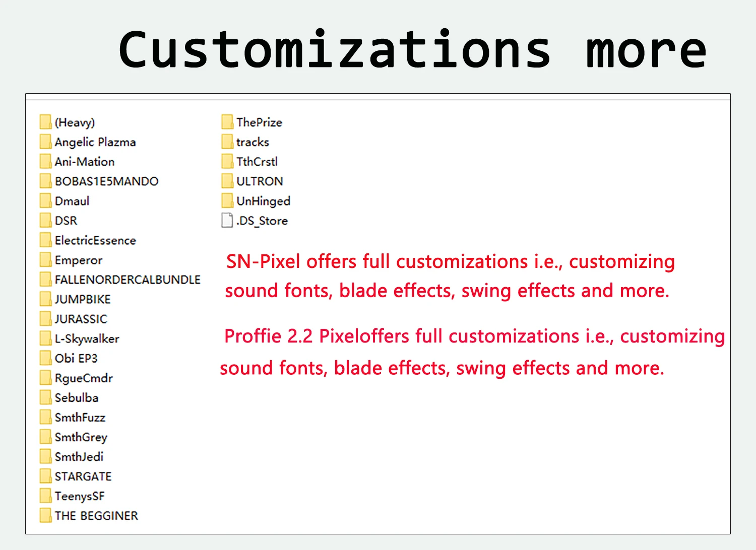Image resolution: width=756 pixels, height=550 pixels.
Task: Click the STARGATE folder icon
Action: 45,476
